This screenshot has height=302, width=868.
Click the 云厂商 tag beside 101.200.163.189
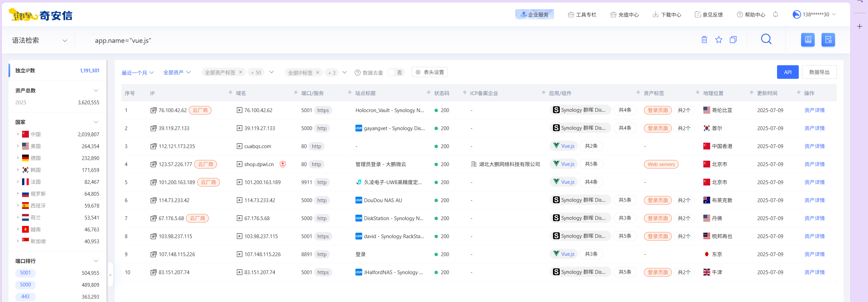coord(208,182)
